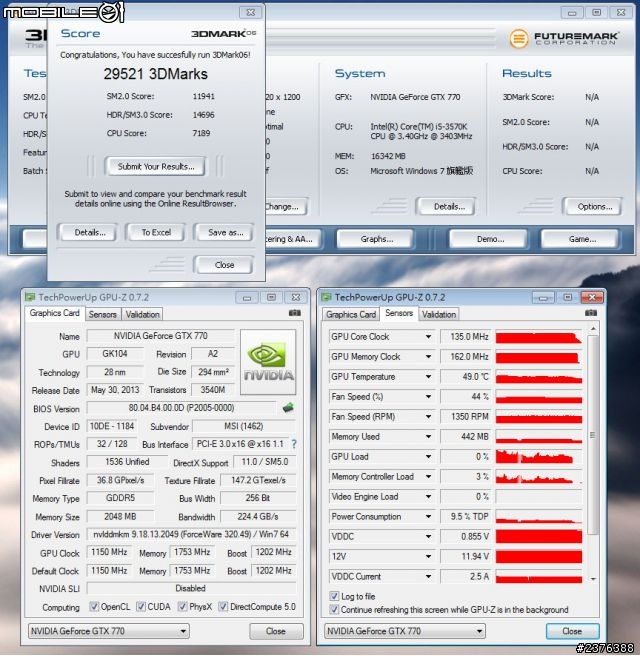
Task: Click Close button in GPU-Z Sensors window
Action: click(x=572, y=631)
